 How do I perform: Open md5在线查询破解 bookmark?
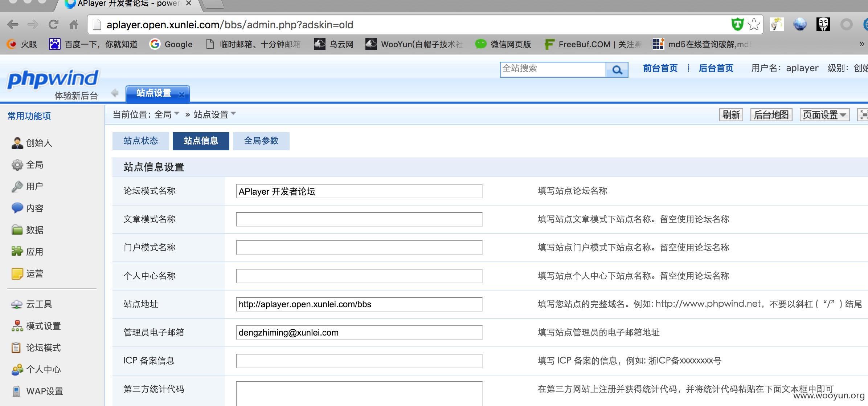coord(701,44)
